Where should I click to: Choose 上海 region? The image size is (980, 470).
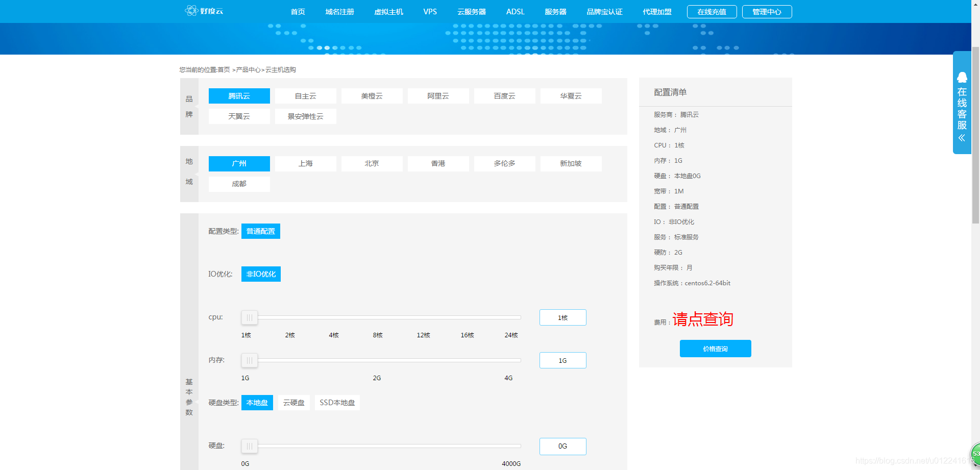pyautogui.click(x=305, y=163)
